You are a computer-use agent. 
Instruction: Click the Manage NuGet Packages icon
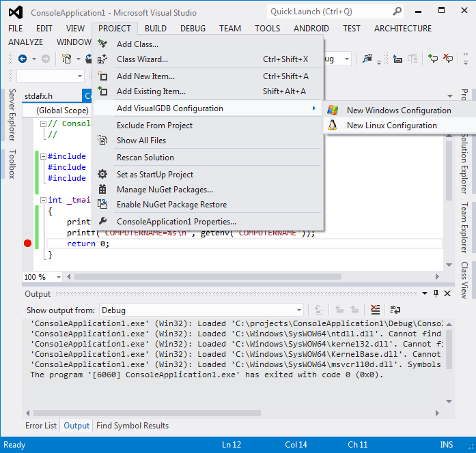102,189
